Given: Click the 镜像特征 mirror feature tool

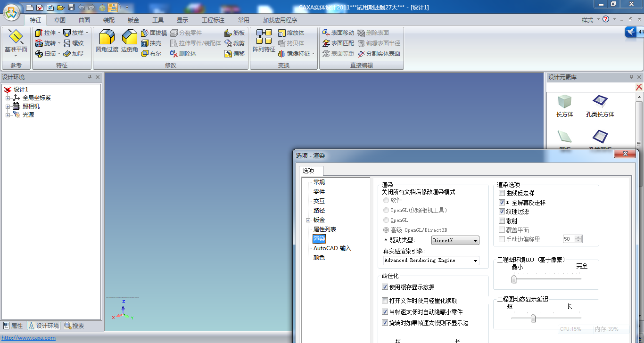Looking at the screenshot, I should pos(294,54).
